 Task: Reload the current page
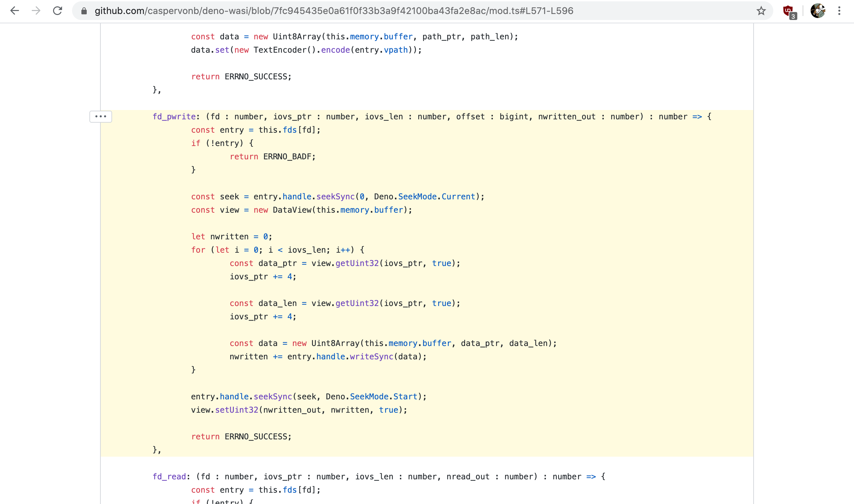[58, 11]
